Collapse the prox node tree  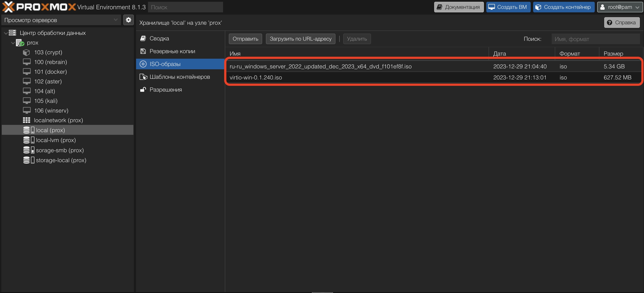(x=13, y=43)
